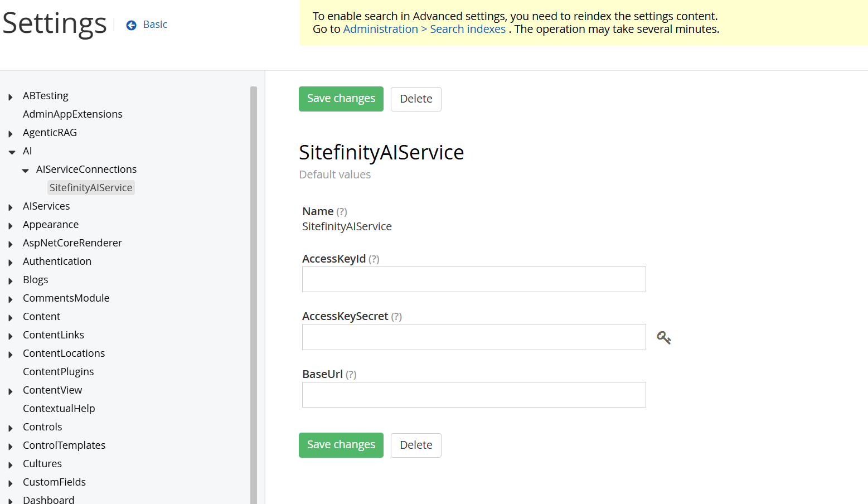868x504 pixels.
Task: Expand the Authentication tree node
Action: [x=11, y=263]
